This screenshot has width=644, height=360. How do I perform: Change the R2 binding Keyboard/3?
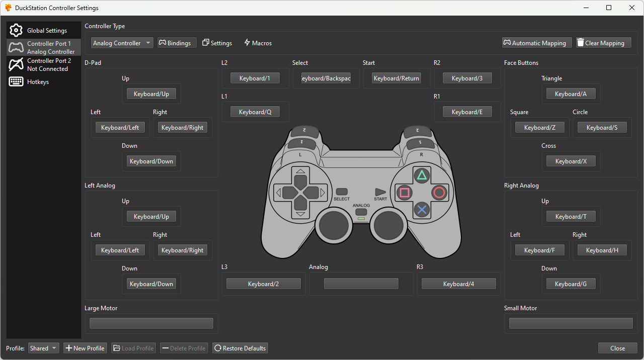click(x=467, y=78)
